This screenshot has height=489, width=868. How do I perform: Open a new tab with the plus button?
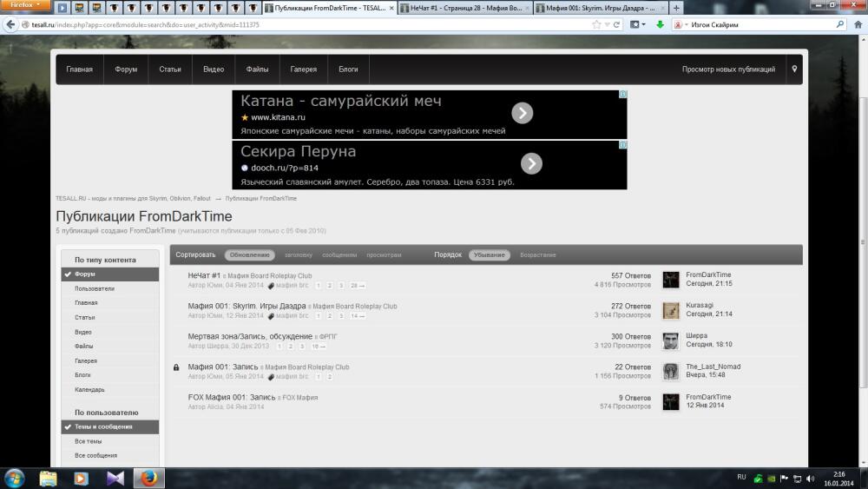[676, 8]
